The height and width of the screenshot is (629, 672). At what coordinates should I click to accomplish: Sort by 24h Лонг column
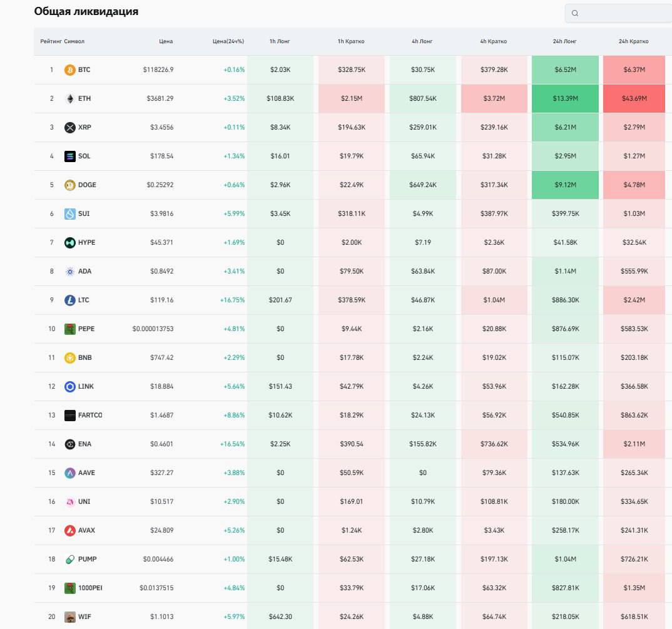click(x=564, y=41)
